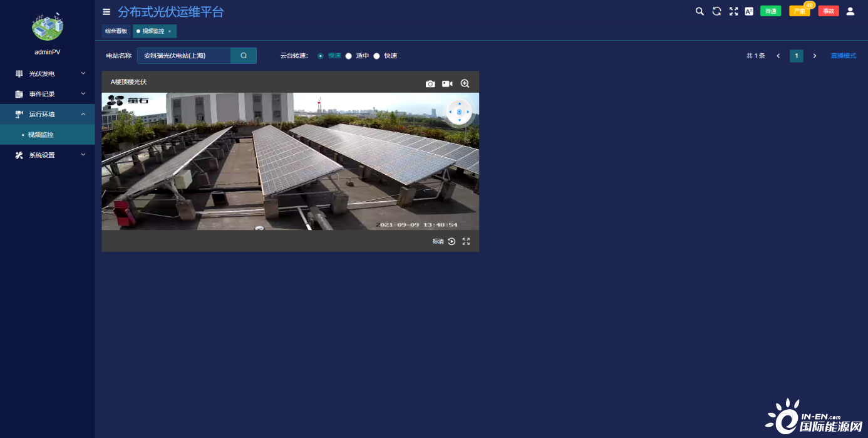Start recording with the video camera icon
This screenshot has width=868, height=438.
pos(447,84)
